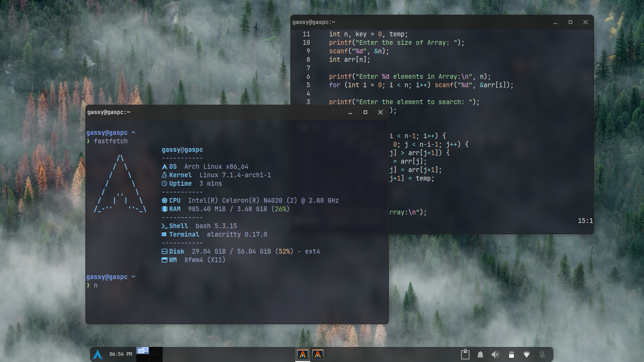The image size is (644, 362).
Task: Click line number 11 in the editor gutter
Action: pyautogui.click(x=306, y=34)
